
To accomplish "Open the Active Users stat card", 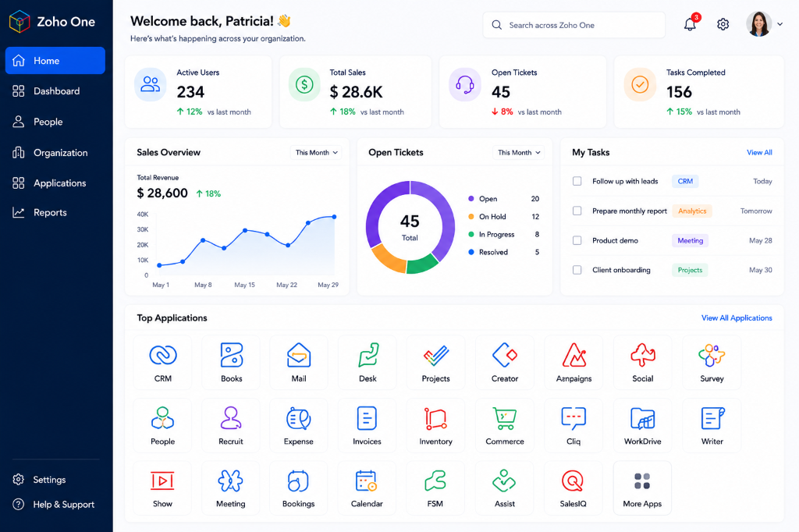I will pos(198,92).
